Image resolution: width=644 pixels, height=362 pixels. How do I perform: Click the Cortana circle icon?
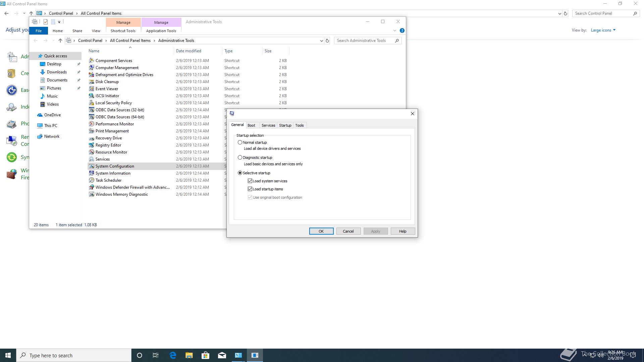(x=140, y=355)
